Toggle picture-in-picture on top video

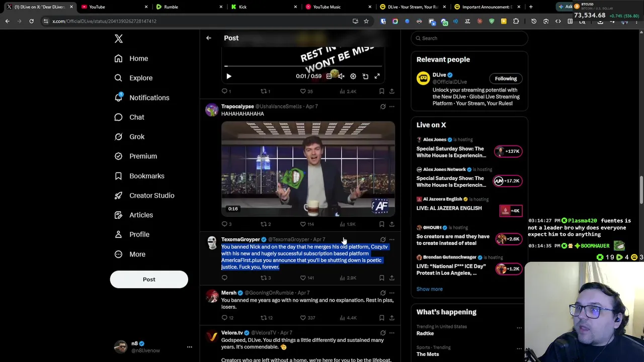pos(365,76)
